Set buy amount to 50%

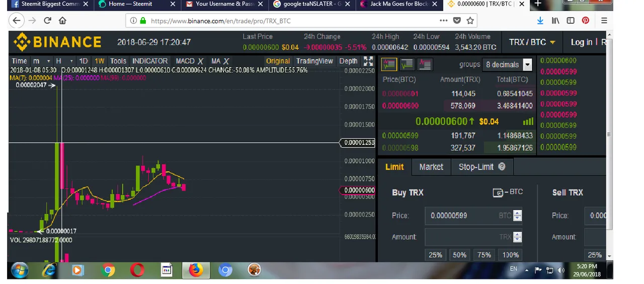459,255
